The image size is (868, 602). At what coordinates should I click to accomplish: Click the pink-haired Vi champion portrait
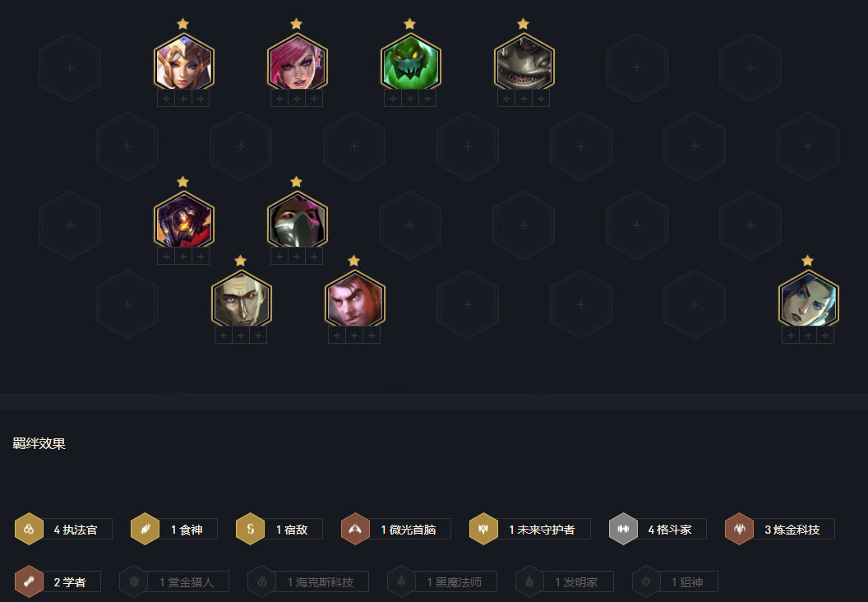(298, 62)
